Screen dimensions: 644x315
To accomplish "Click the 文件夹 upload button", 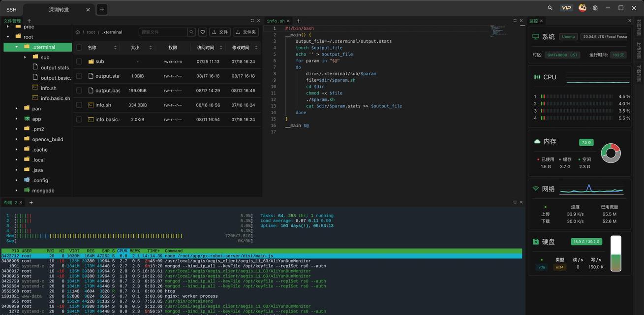I will 246,32.
